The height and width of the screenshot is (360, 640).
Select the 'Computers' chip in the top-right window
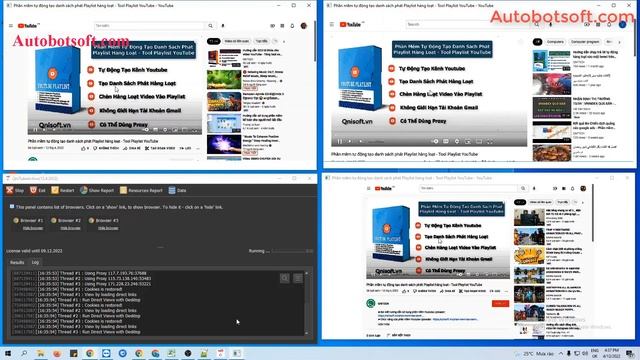click(x=555, y=42)
